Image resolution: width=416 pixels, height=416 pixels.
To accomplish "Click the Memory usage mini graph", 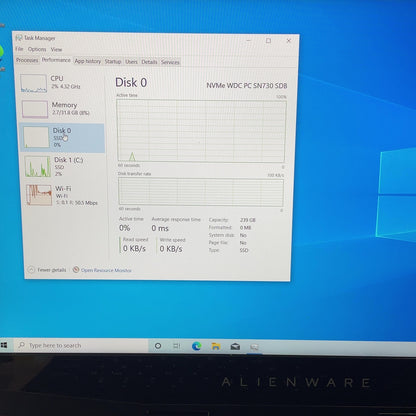I will pos(35,109).
